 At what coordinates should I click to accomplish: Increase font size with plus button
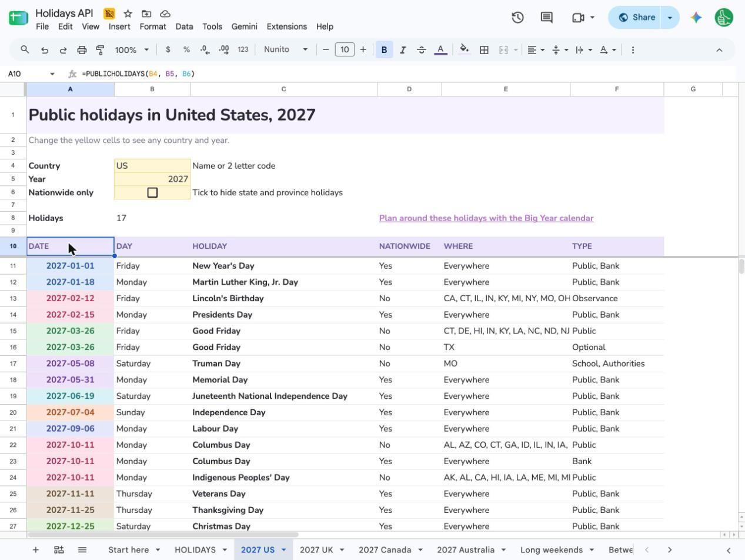363,50
